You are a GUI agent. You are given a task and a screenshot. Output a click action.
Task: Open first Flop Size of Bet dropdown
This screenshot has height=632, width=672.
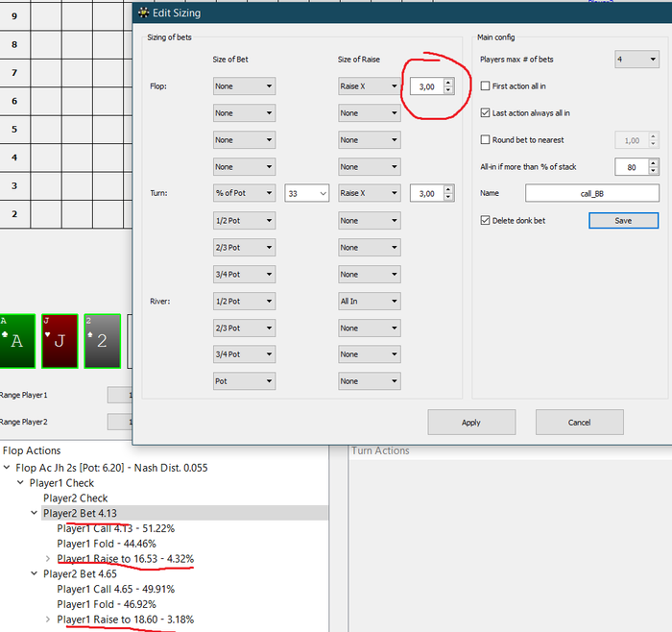click(x=244, y=86)
